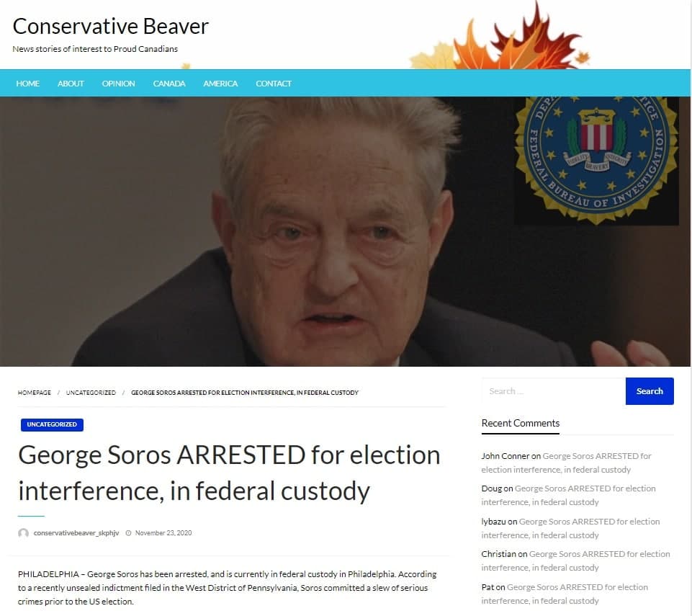Click the UNCATEGORIZED breadcrumb link

click(91, 393)
